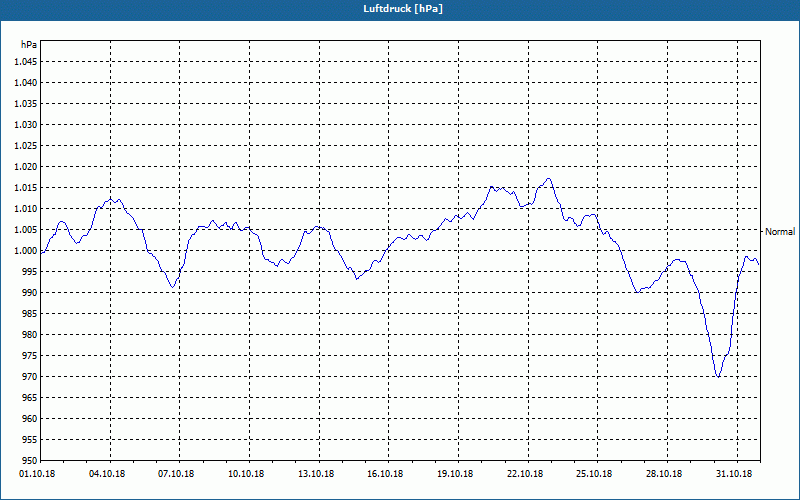Screen dimensions: 800x500
Task: Click the 16.10.18 date label
Action: (385, 474)
